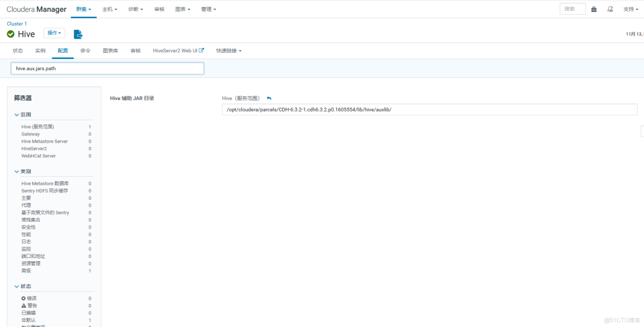Click the Hive service green health status icon

click(11, 34)
